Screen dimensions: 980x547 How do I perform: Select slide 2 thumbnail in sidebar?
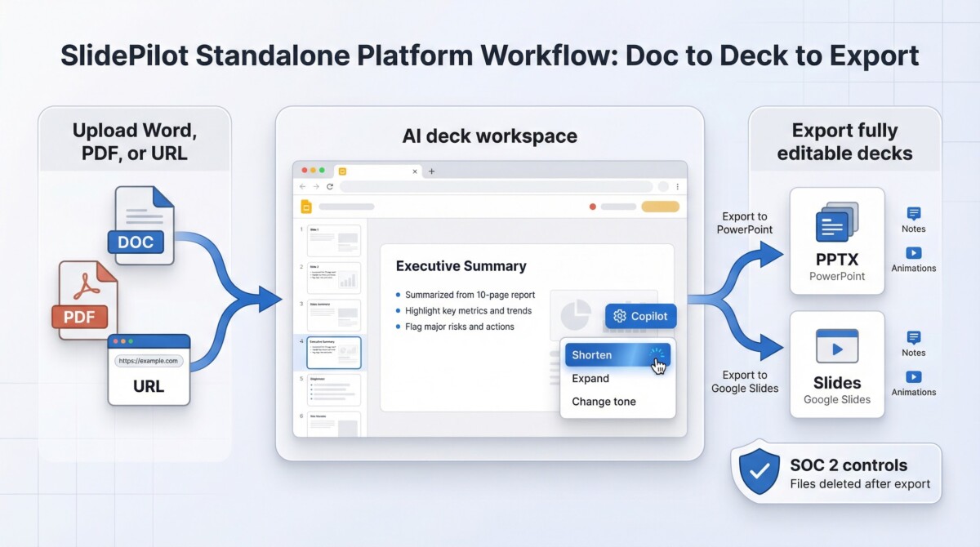333,278
